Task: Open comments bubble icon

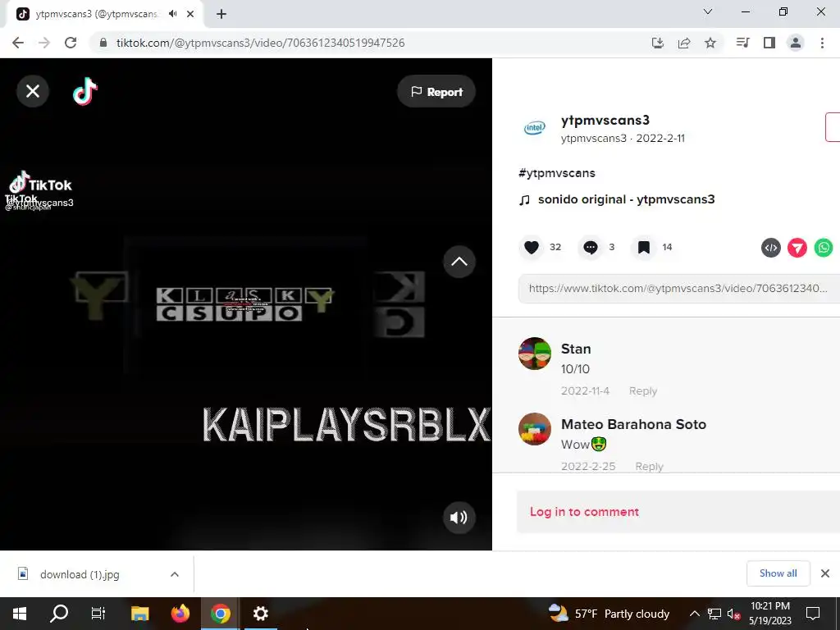Action: pyautogui.click(x=591, y=247)
